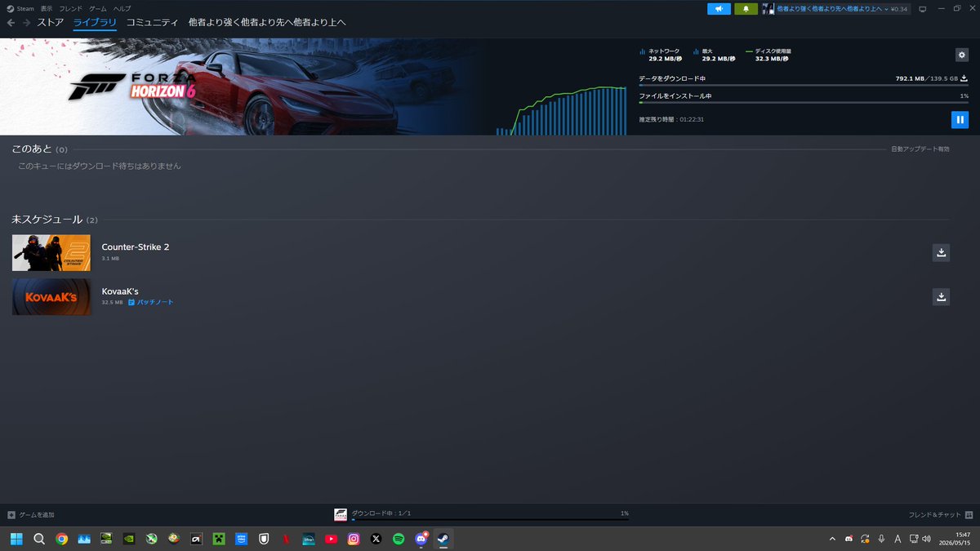The width and height of the screenshot is (980, 551).
Task: Start KovaaK's download arrow button
Action: [x=941, y=296]
